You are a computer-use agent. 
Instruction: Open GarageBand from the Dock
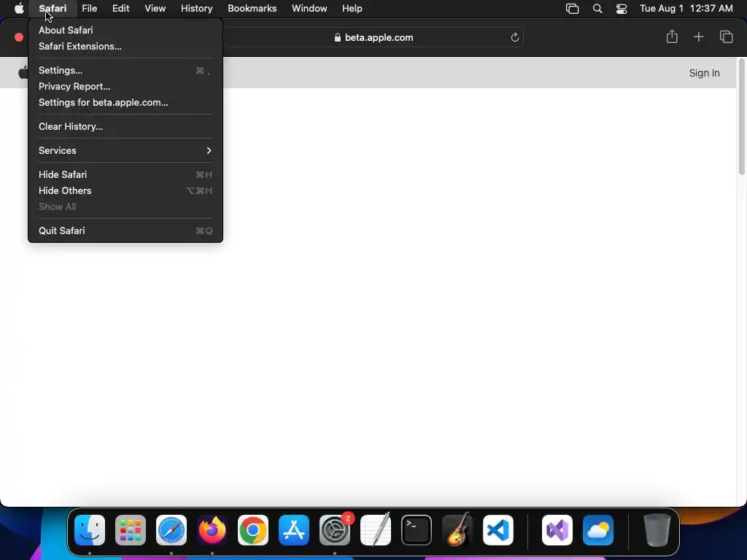pos(457,530)
